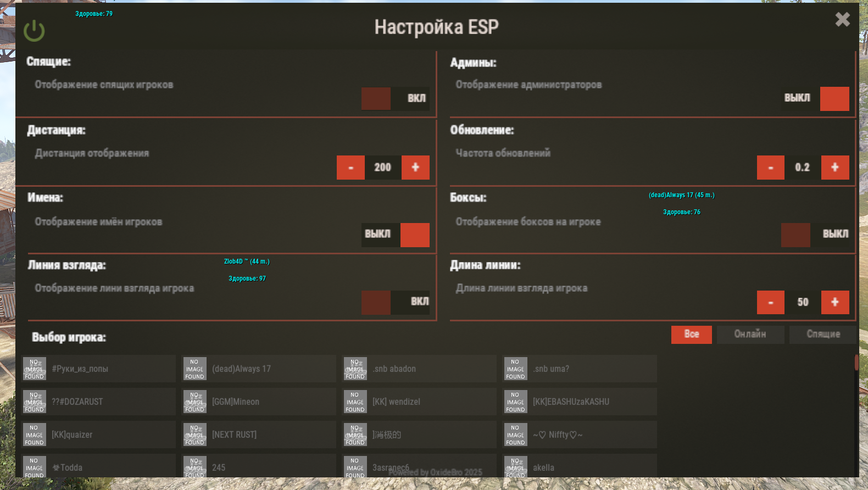Image resolution: width=868 pixels, height=490 pixels.
Task: Click the player list scrollbar handle
Action: [856, 363]
